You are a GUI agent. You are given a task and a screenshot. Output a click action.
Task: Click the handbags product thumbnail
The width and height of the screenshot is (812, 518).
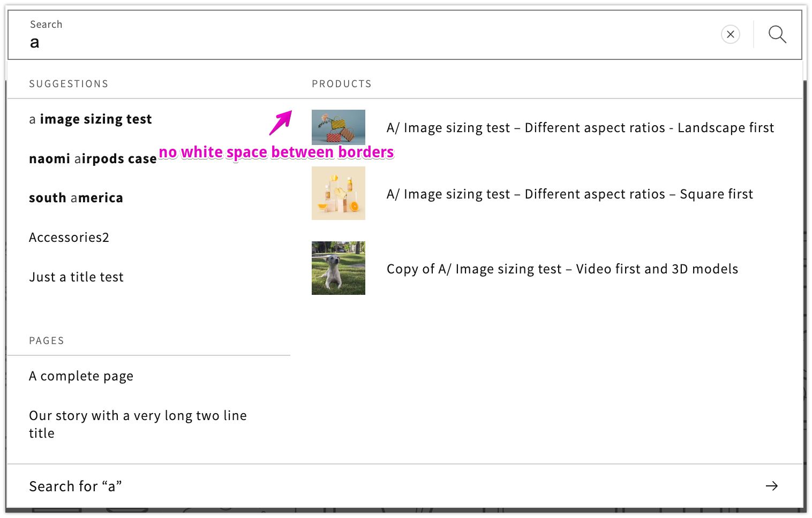tap(339, 127)
